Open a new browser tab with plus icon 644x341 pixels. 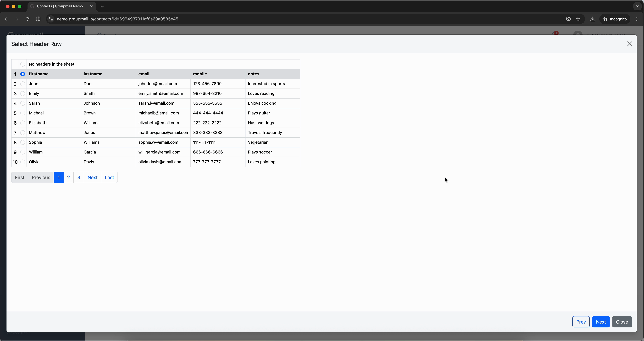102,6
